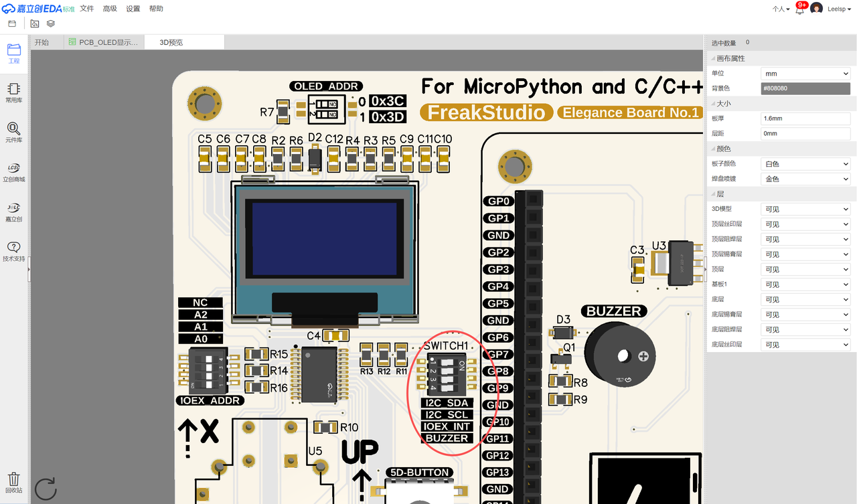Open the 设置 menu
The width and height of the screenshot is (857, 504).
coord(133,9)
